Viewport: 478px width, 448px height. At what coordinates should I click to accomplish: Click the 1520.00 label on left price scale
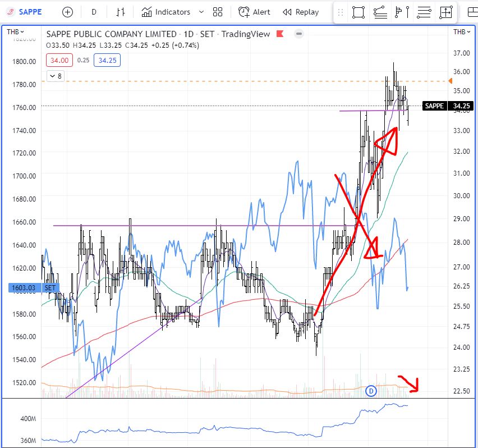(x=24, y=382)
